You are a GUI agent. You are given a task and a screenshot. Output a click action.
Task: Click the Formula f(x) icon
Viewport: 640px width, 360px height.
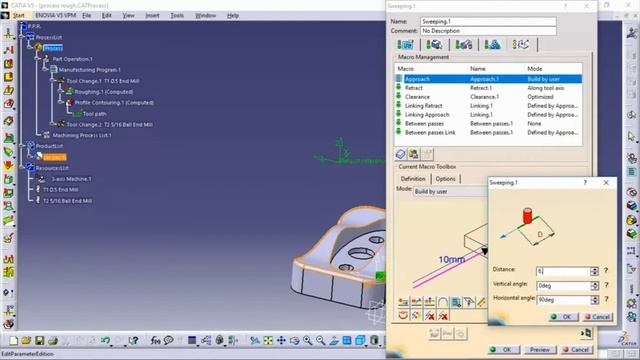pyautogui.click(x=155, y=340)
